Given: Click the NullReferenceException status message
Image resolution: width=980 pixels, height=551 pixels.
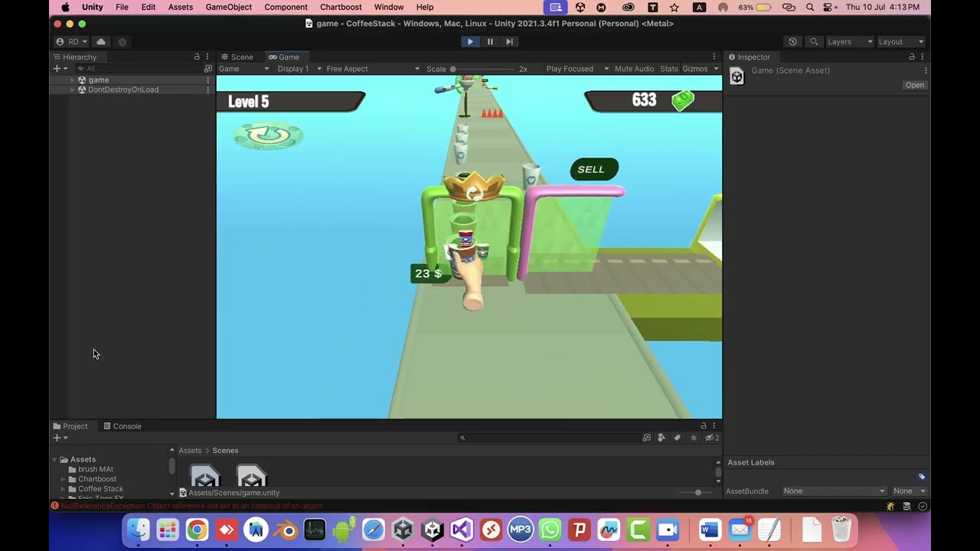Looking at the screenshot, I should 192,506.
